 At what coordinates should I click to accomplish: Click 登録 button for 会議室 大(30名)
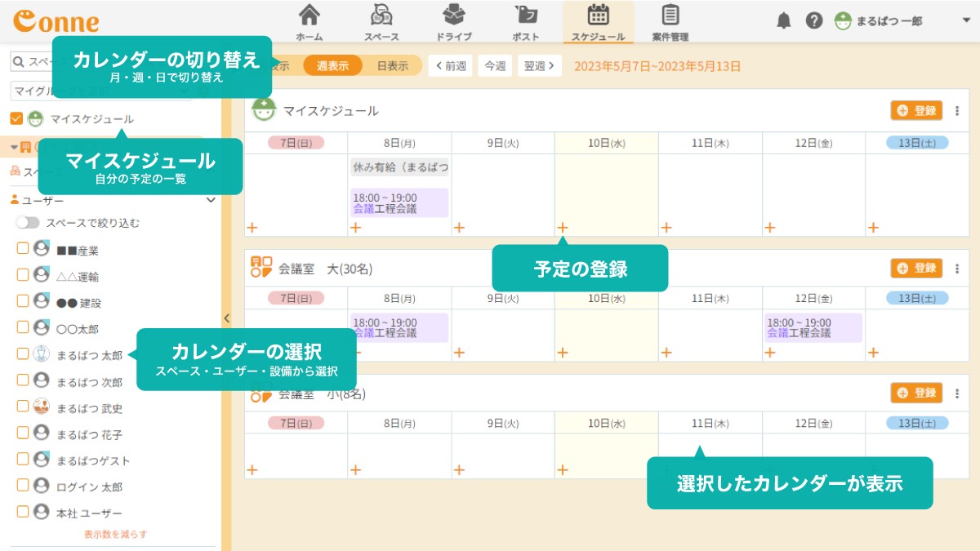pyautogui.click(x=916, y=268)
